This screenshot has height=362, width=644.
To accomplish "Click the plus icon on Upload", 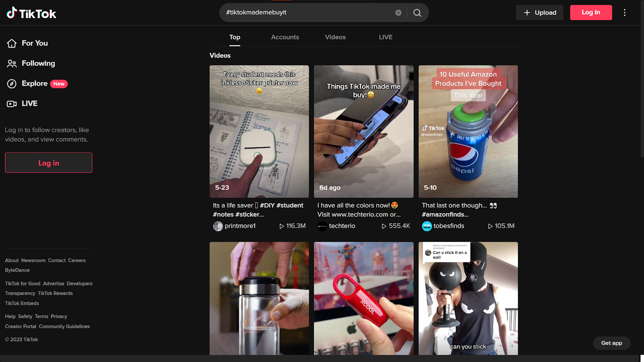I will [x=527, y=13].
